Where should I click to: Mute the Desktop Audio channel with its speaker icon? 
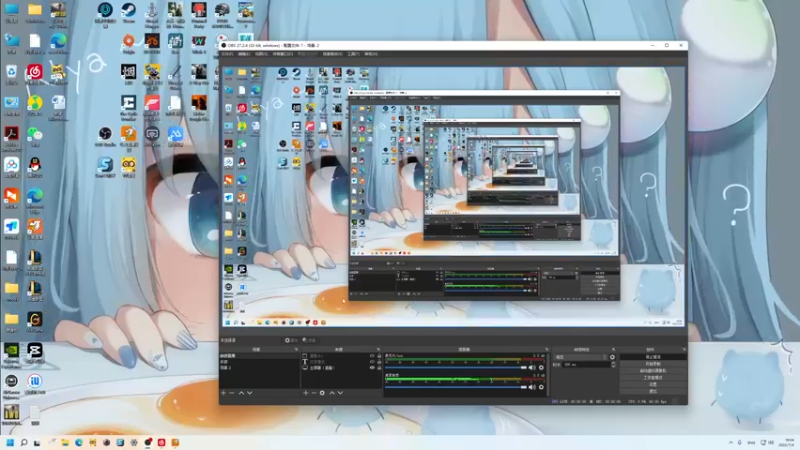[x=533, y=387]
